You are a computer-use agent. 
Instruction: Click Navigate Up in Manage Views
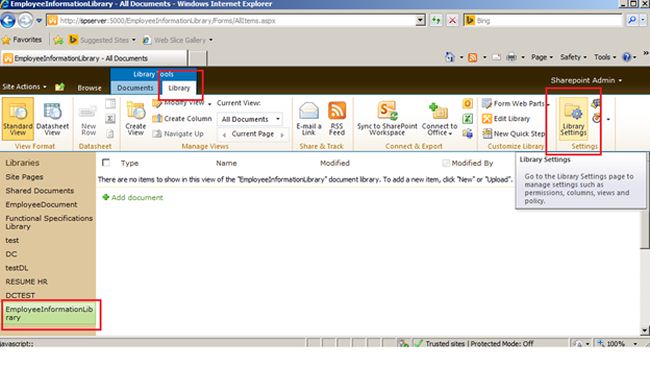pos(178,134)
